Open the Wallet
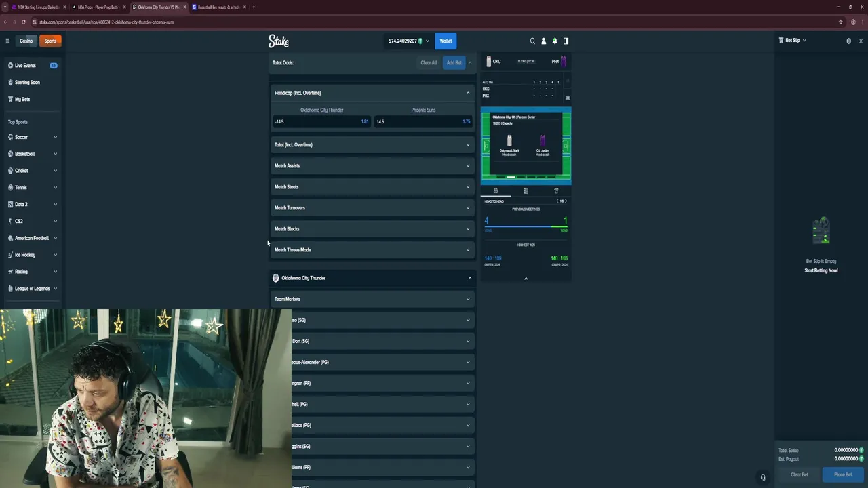The width and height of the screenshot is (868, 488). pos(446,41)
